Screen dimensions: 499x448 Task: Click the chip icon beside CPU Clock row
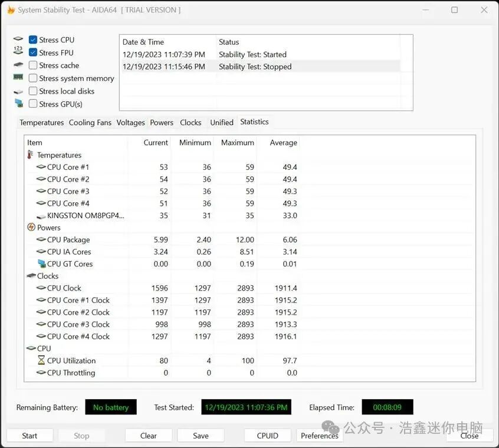tap(41, 288)
